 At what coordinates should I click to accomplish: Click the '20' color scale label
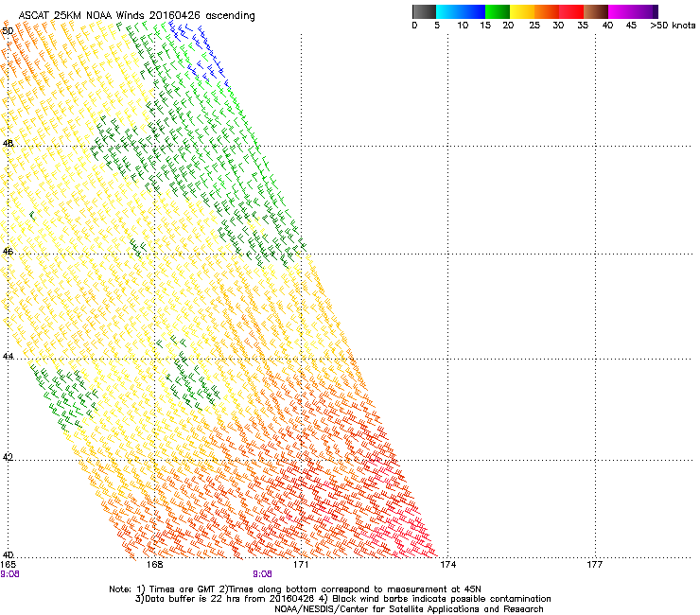tap(508, 26)
